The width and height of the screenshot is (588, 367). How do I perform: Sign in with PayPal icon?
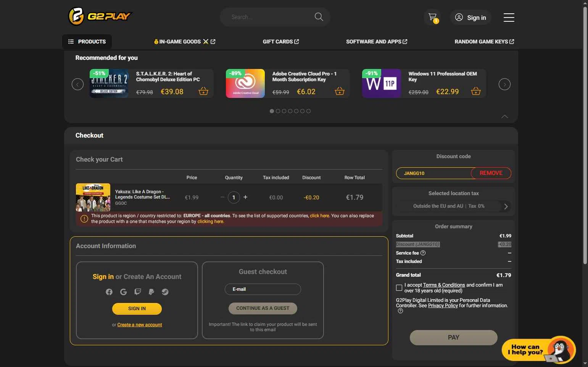[151, 292]
